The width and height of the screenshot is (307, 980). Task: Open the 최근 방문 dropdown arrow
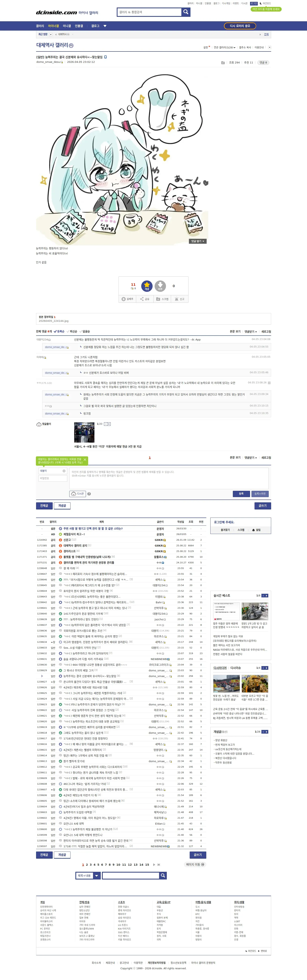[51, 35]
